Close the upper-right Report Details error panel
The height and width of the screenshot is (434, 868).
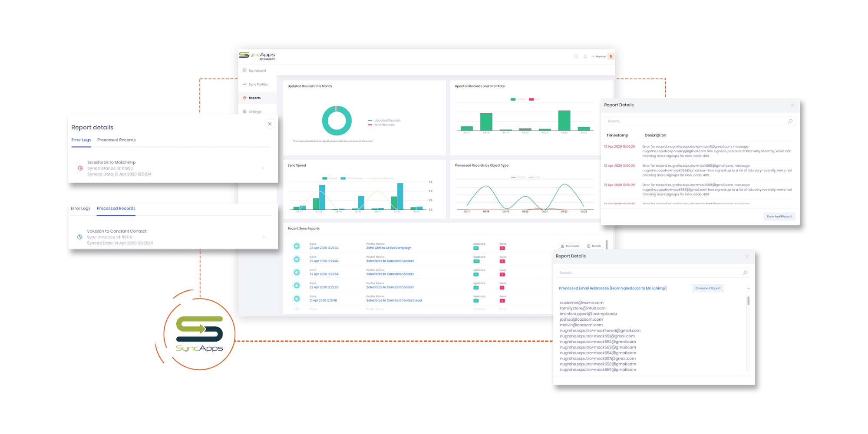pyautogui.click(x=792, y=105)
